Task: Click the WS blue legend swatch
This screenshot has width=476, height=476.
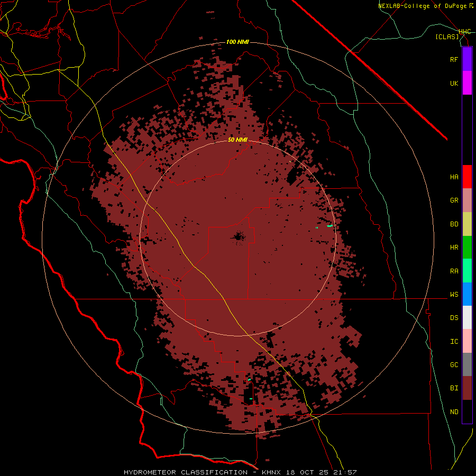Action: pos(467,294)
